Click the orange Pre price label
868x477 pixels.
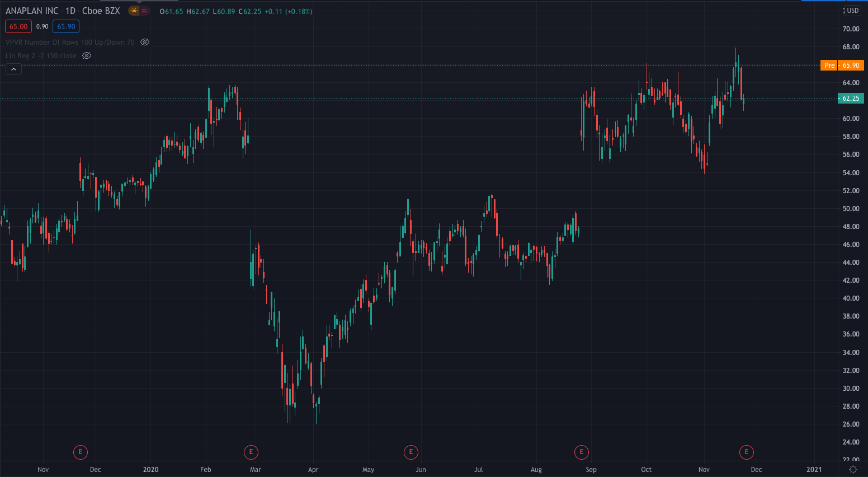829,66
